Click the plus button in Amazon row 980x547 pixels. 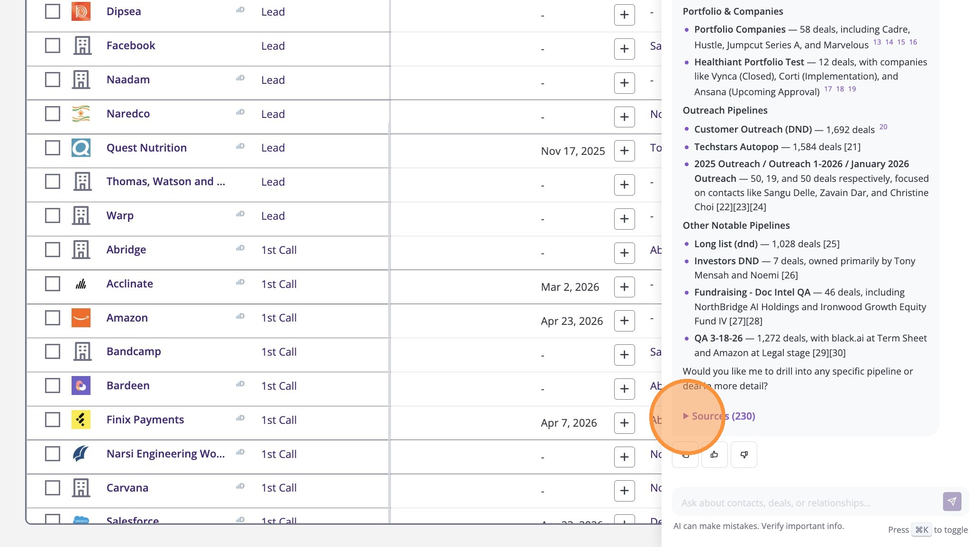[624, 321]
